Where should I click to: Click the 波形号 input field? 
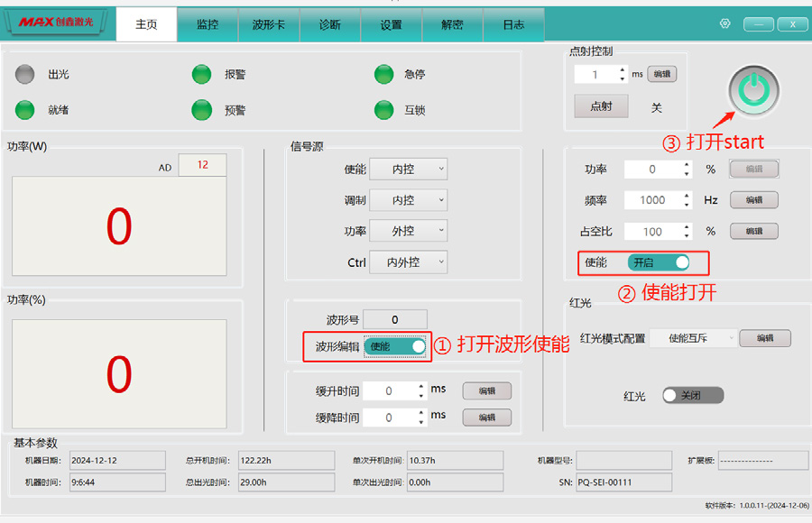click(x=395, y=319)
